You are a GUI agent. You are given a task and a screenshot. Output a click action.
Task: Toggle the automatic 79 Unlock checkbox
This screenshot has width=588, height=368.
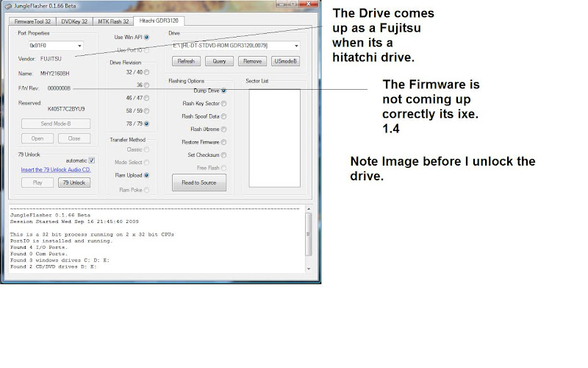[x=91, y=160]
